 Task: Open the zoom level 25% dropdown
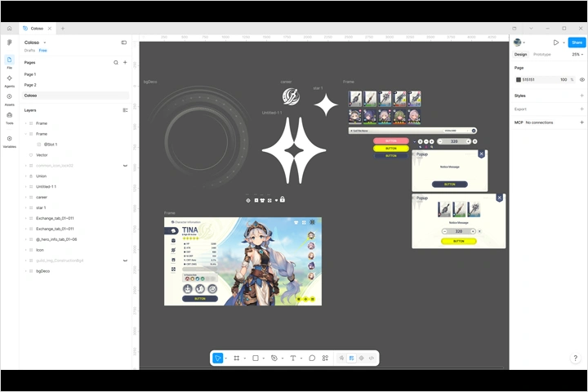pos(577,55)
